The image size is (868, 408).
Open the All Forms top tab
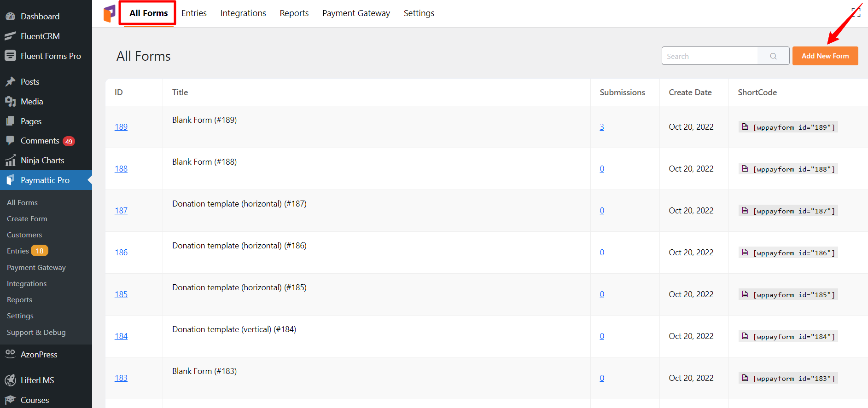(148, 13)
